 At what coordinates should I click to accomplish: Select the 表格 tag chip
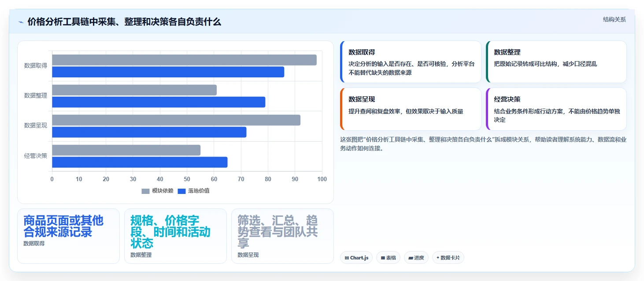(388, 258)
